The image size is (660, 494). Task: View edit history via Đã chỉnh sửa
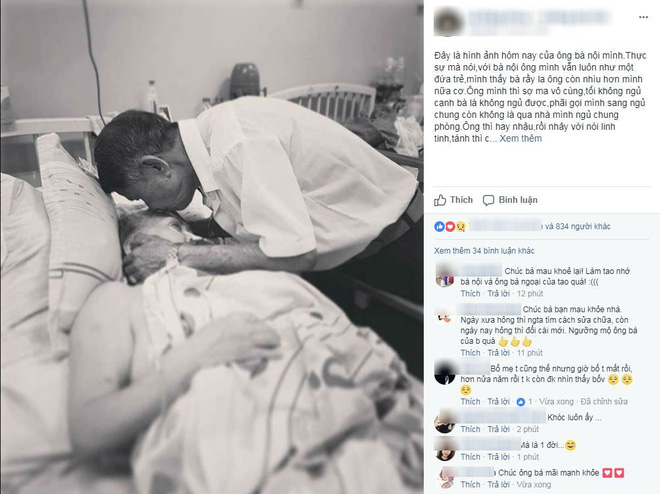click(604, 402)
